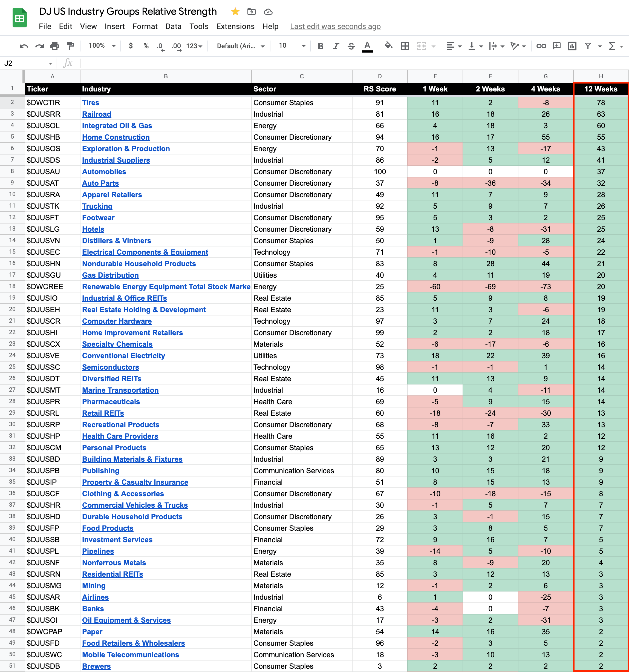
Task: Open the Home Construction industry link
Action: point(116,137)
